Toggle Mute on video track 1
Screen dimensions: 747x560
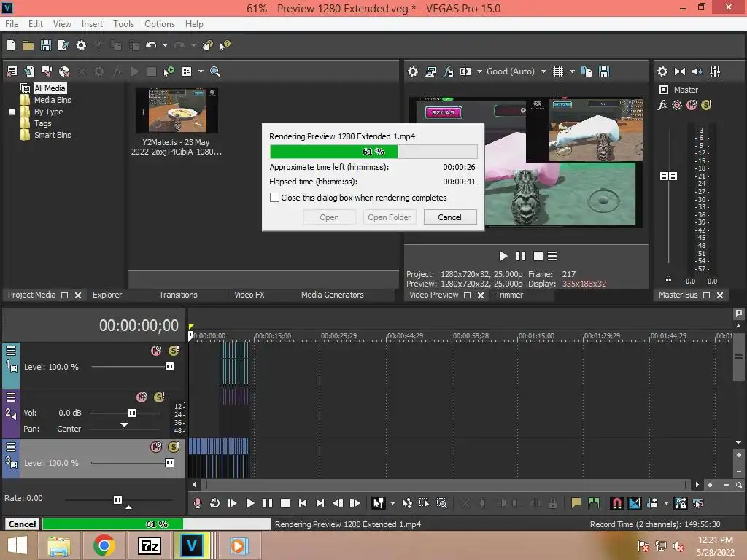pyautogui.click(x=156, y=351)
